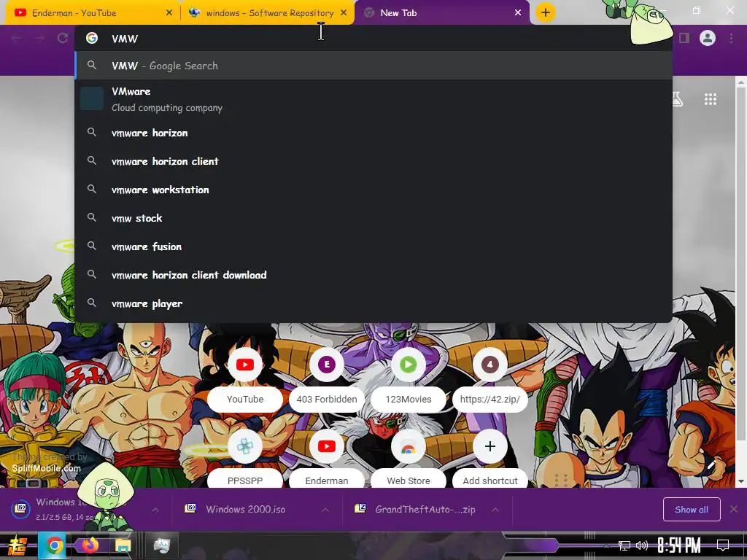This screenshot has height=560, width=747.
Task: Select the VMW - Google Search suggestion
Action: (x=373, y=66)
